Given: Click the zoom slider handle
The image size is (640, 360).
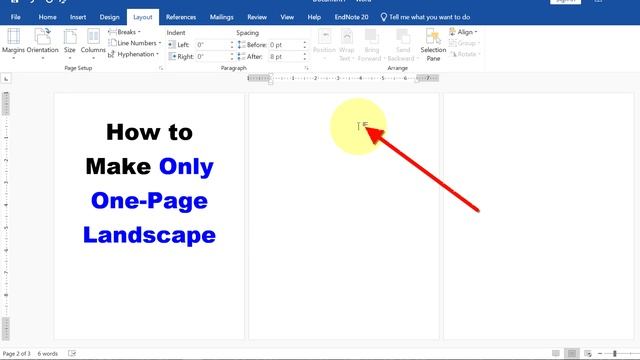Looking at the screenshot, I should click(x=615, y=353).
